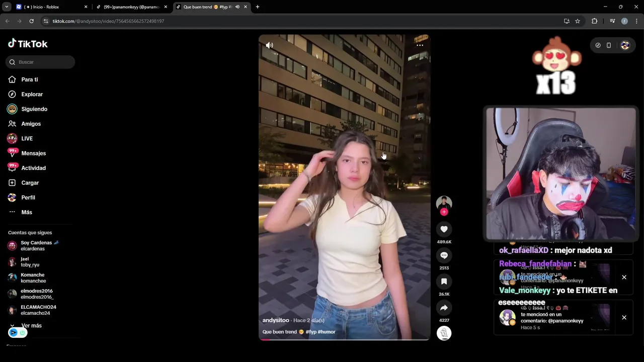View site information icon in address bar

tap(46, 21)
